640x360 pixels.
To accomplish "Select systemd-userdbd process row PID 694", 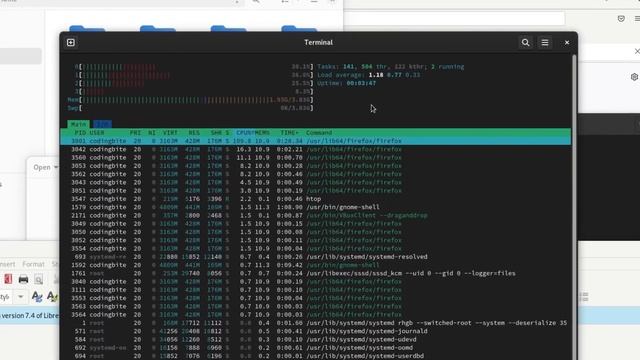I will click(316, 356).
